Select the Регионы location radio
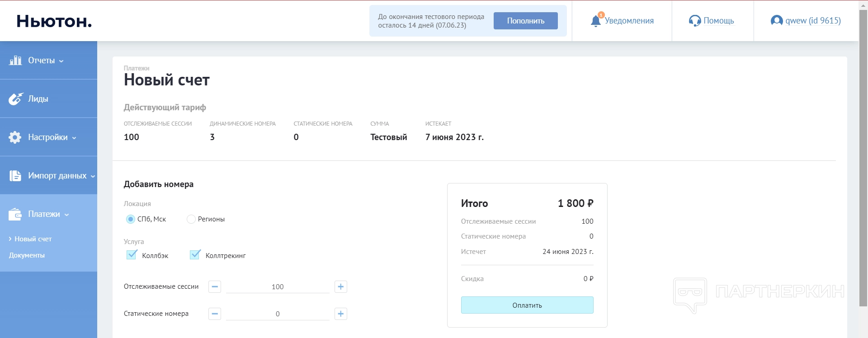This screenshot has height=338, width=868. [x=191, y=219]
